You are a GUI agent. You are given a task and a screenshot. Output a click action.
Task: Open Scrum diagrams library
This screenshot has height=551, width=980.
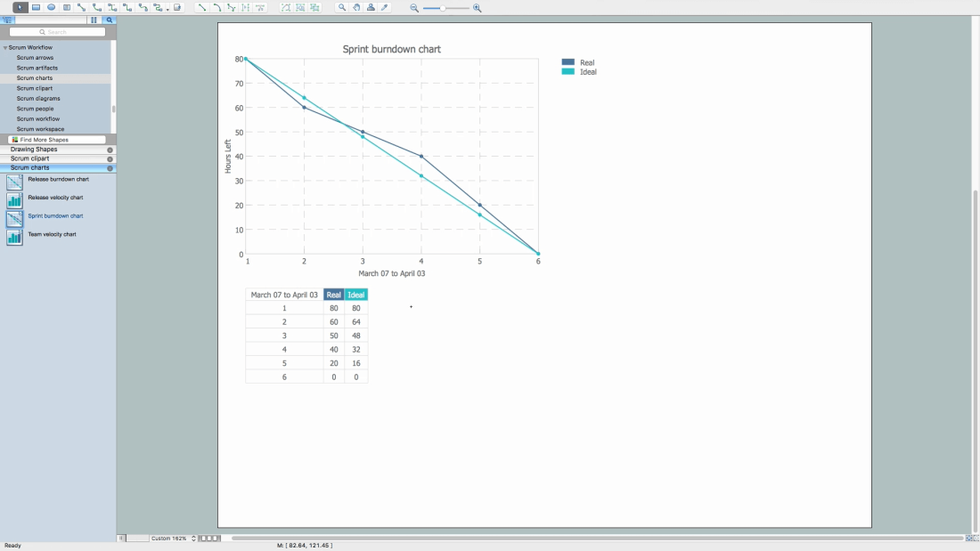coord(38,98)
